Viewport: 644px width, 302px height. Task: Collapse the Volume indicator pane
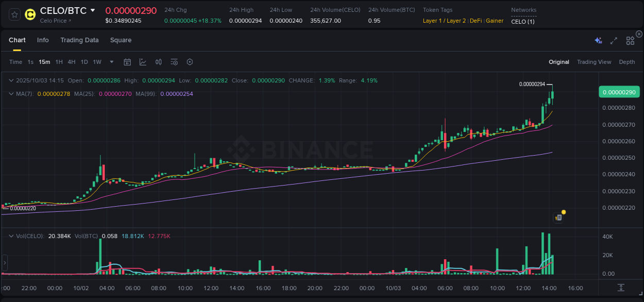tap(10, 236)
